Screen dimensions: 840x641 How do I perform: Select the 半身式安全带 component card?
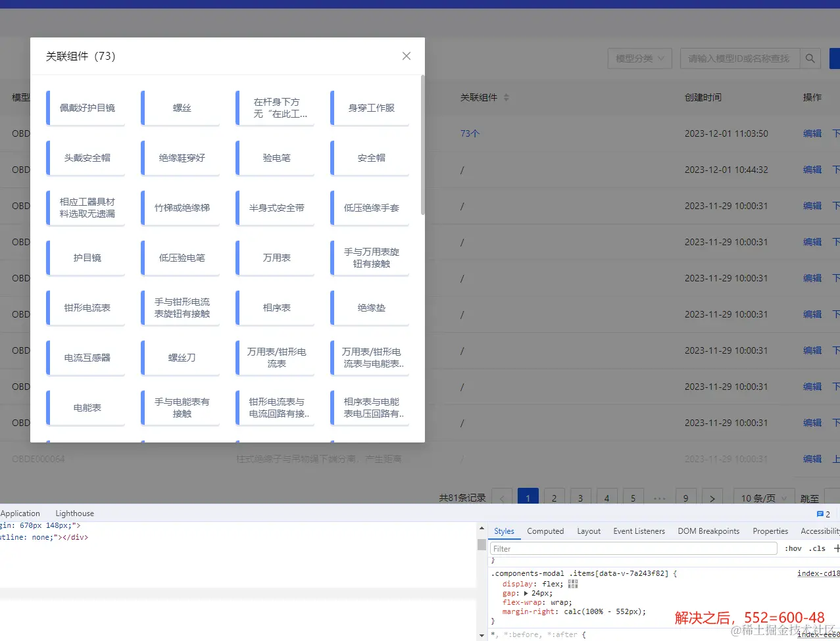(x=275, y=208)
